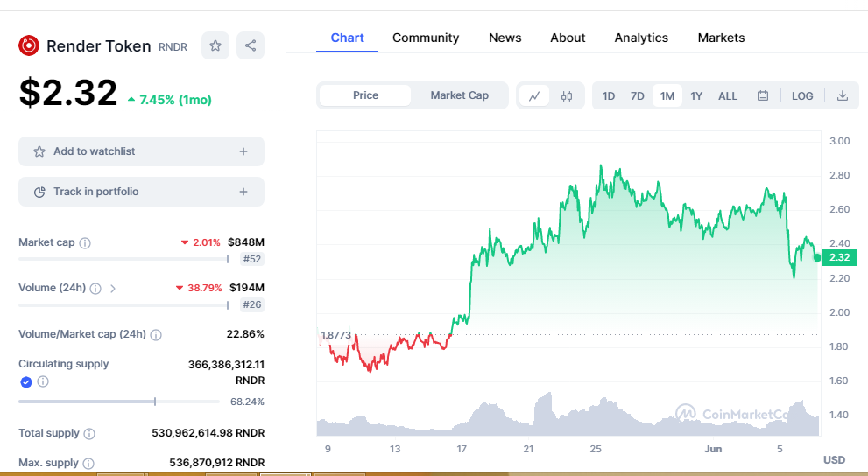Click star icon in Add to watchlist

(x=39, y=151)
